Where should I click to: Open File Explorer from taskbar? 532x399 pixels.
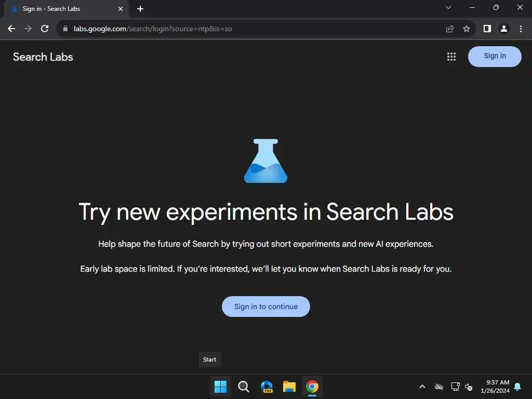click(289, 387)
